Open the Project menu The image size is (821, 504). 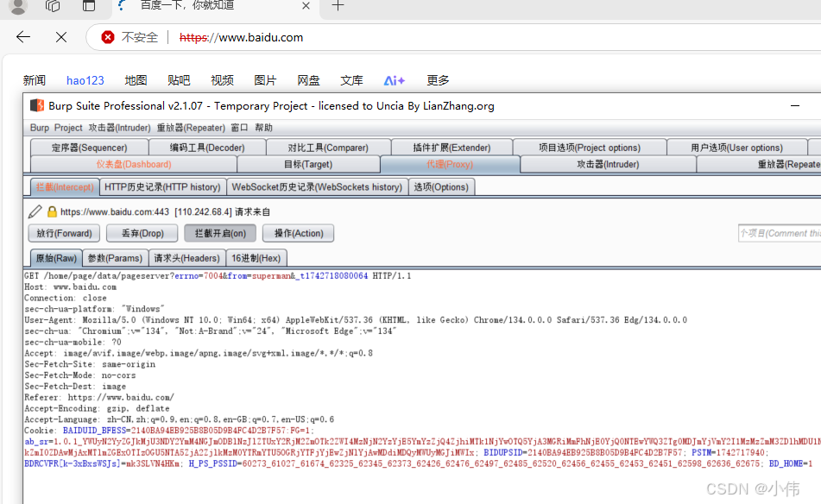(x=68, y=128)
